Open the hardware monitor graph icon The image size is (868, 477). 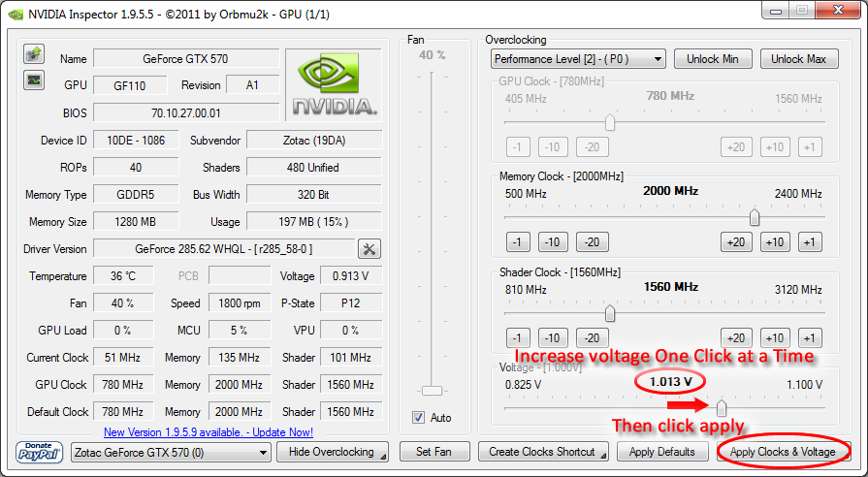coord(34,79)
